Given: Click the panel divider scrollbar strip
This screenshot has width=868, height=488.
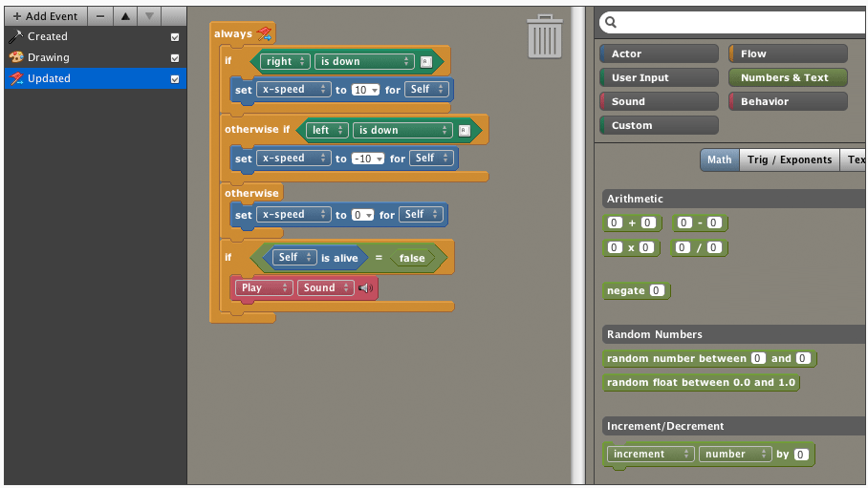Looking at the screenshot, I should click(x=578, y=245).
